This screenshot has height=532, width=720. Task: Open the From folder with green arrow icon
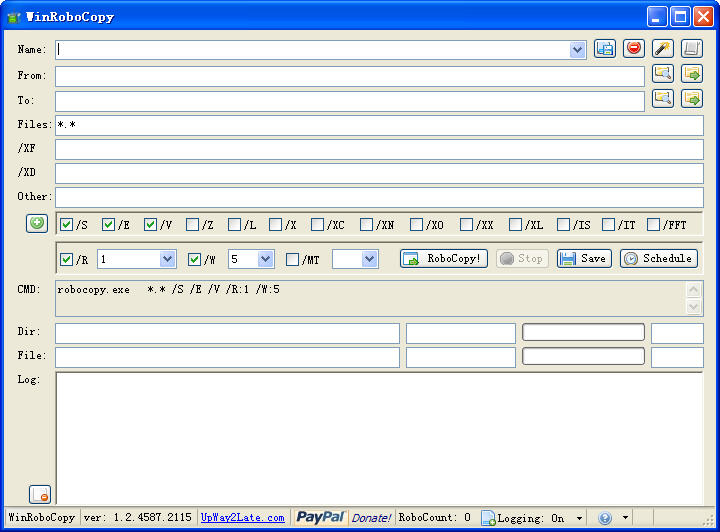(692, 73)
